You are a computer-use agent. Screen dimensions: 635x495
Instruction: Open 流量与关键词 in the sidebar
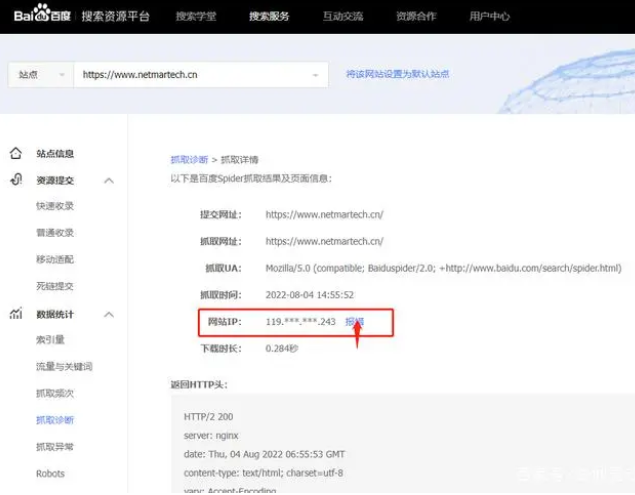62,367
